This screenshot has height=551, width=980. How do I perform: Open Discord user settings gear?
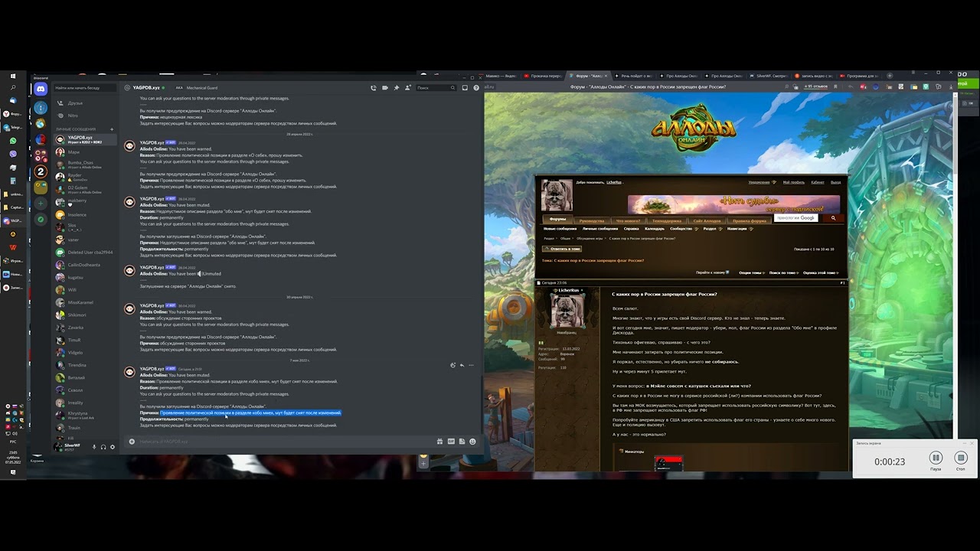pyautogui.click(x=113, y=447)
